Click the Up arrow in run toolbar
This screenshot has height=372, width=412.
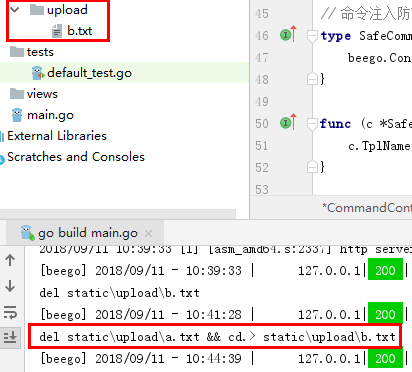(x=10, y=260)
